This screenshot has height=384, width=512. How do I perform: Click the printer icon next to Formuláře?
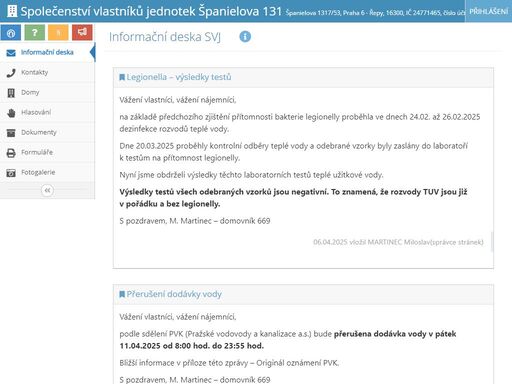(11, 153)
